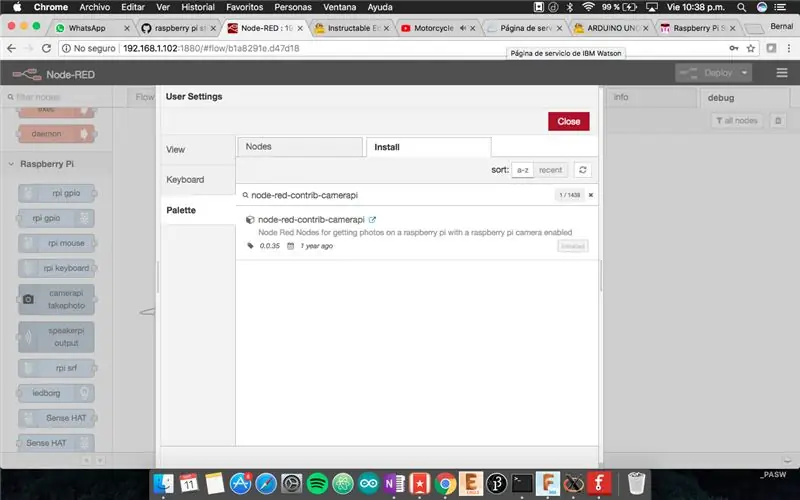
Task: Switch to the Install tab
Action: [x=429, y=147]
